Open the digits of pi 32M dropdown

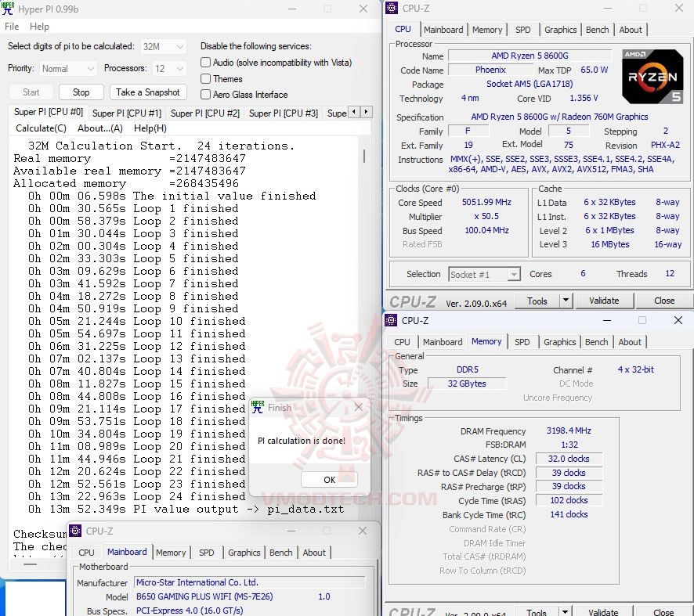(164, 46)
